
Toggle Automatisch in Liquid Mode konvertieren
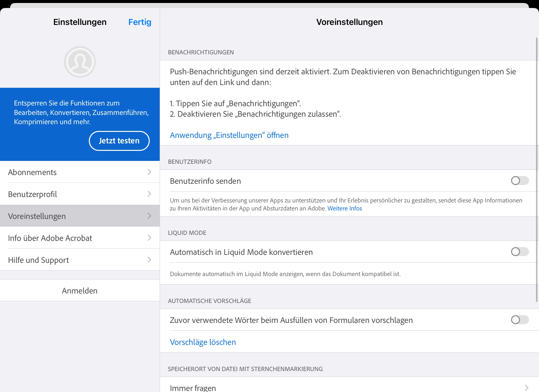[520, 252]
